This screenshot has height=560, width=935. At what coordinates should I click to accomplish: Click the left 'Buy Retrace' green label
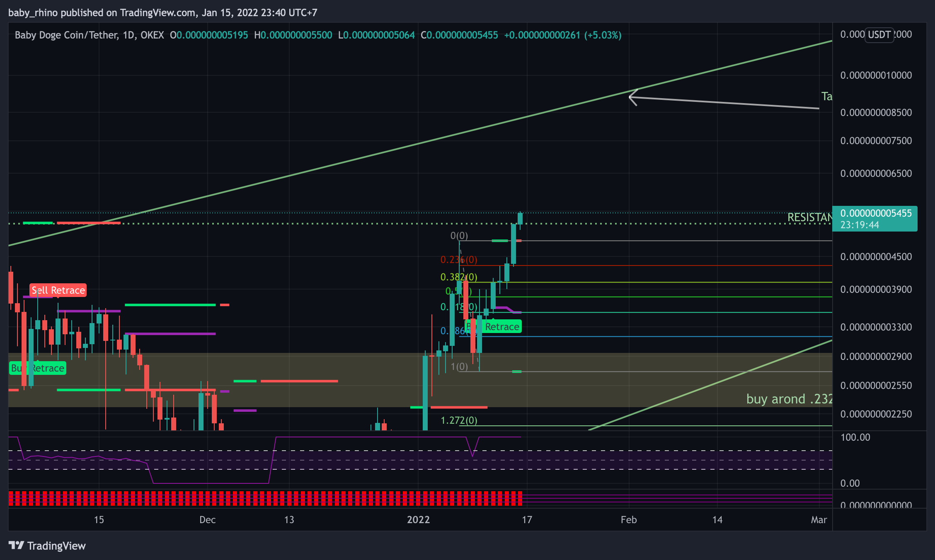37,368
